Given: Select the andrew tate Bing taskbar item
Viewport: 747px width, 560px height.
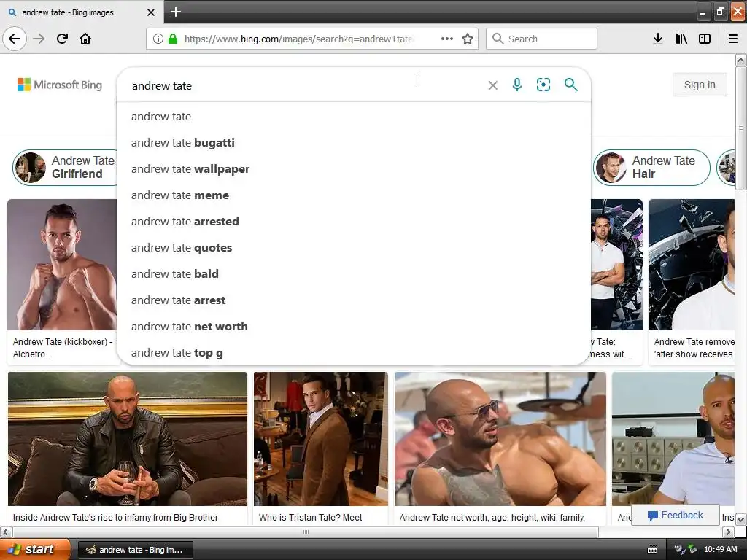Looking at the screenshot, I should (x=135, y=550).
